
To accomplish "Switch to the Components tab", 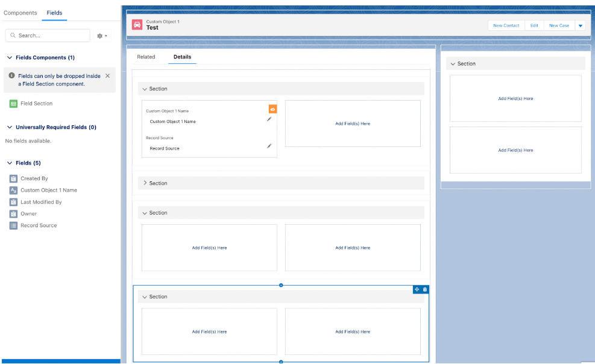I will [20, 13].
